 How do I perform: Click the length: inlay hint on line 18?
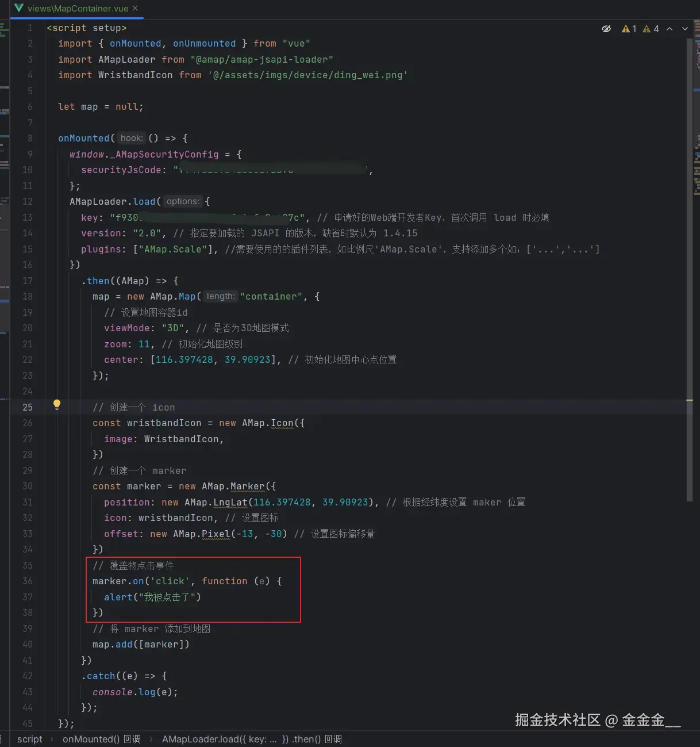tap(221, 296)
